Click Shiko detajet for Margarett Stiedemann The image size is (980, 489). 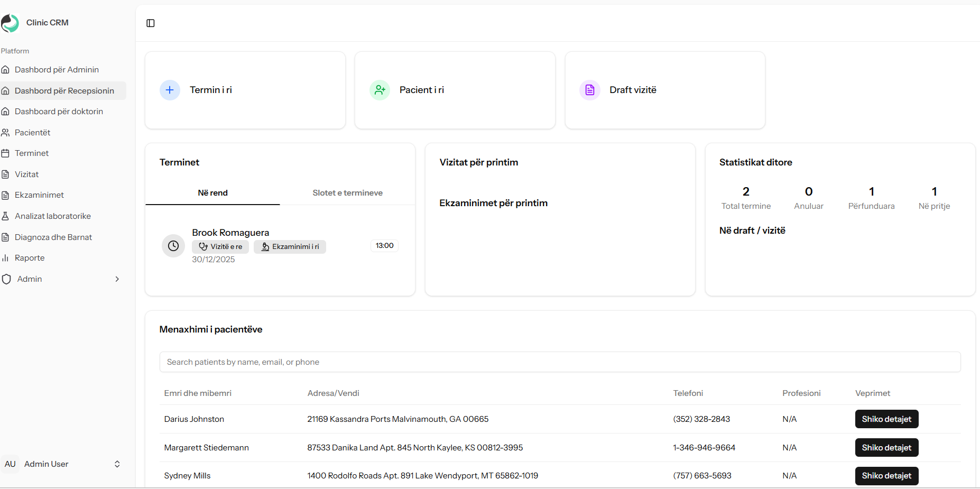pyautogui.click(x=886, y=448)
